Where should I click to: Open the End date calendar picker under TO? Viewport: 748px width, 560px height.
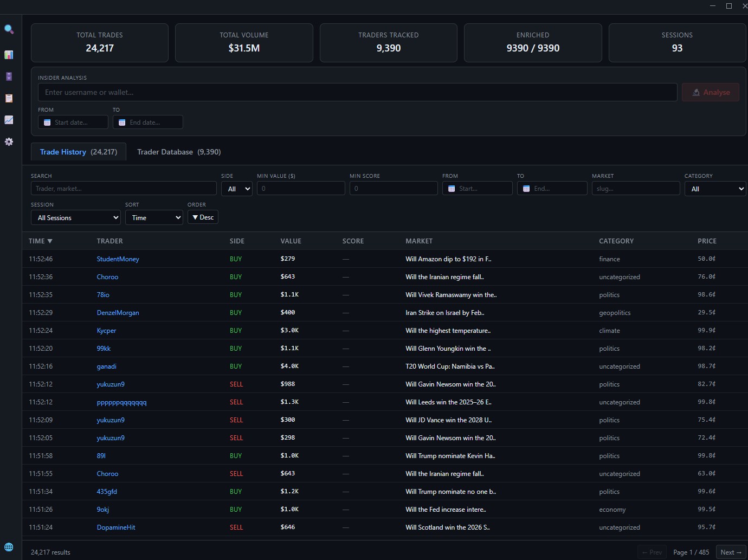[147, 122]
